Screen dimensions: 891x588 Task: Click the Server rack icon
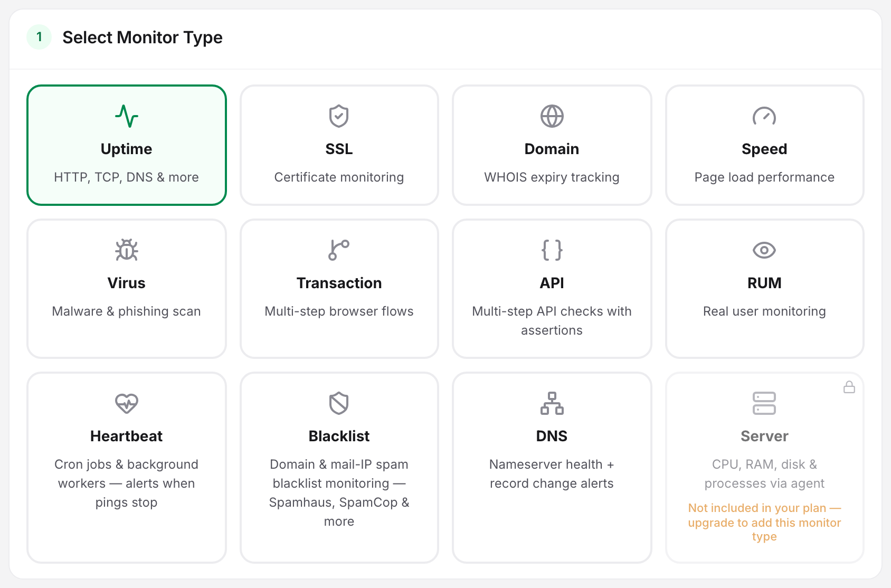pyautogui.click(x=764, y=403)
